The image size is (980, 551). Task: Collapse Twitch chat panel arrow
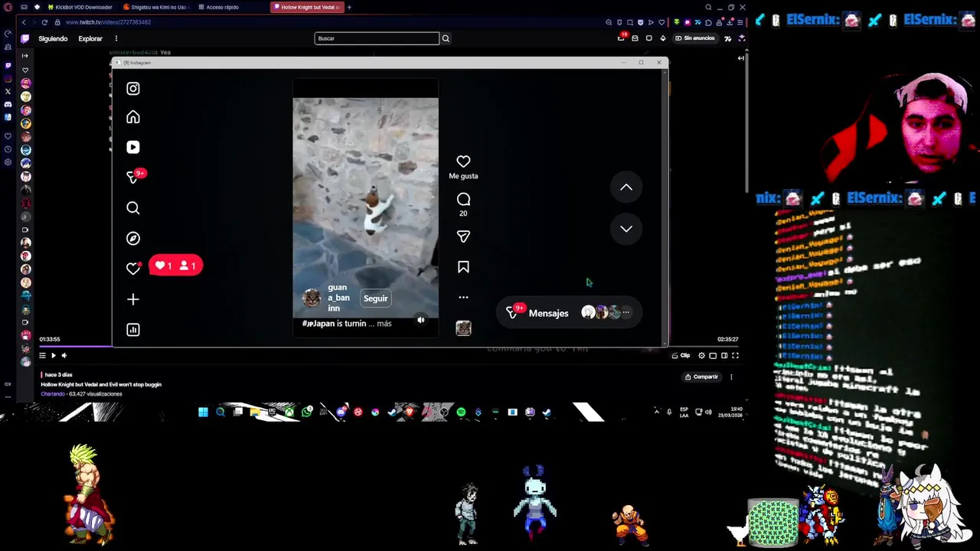pos(740,57)
